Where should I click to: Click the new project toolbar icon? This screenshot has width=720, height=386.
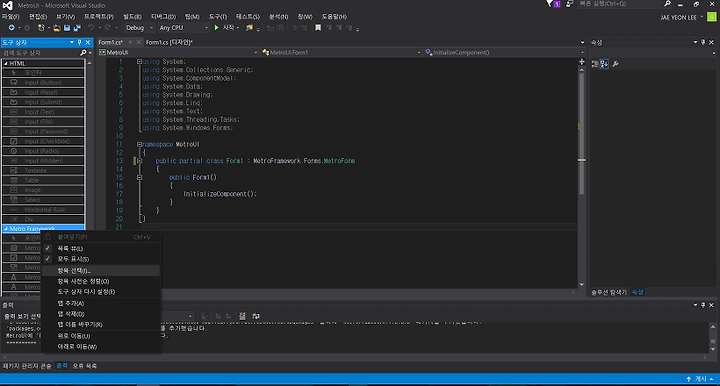tap(41, 28)
